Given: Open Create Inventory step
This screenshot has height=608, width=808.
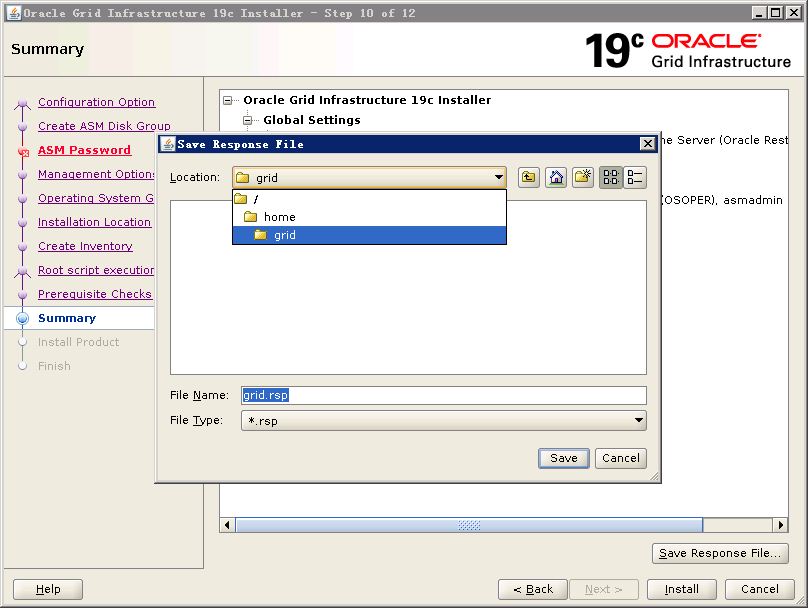Looking at the screenshot, I should pyautogui.click(x=85, y=246).
